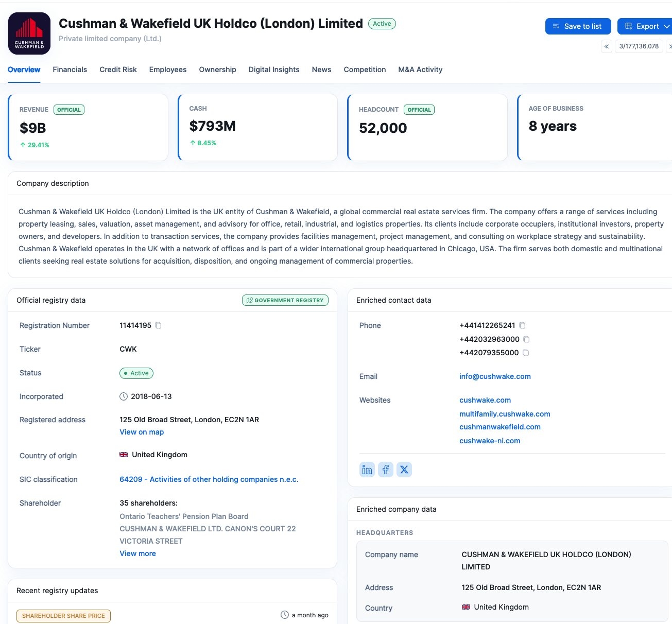Screen dimensions: 672x624
Task: Click View more under shareholders
Action: [x=137, y=553]
